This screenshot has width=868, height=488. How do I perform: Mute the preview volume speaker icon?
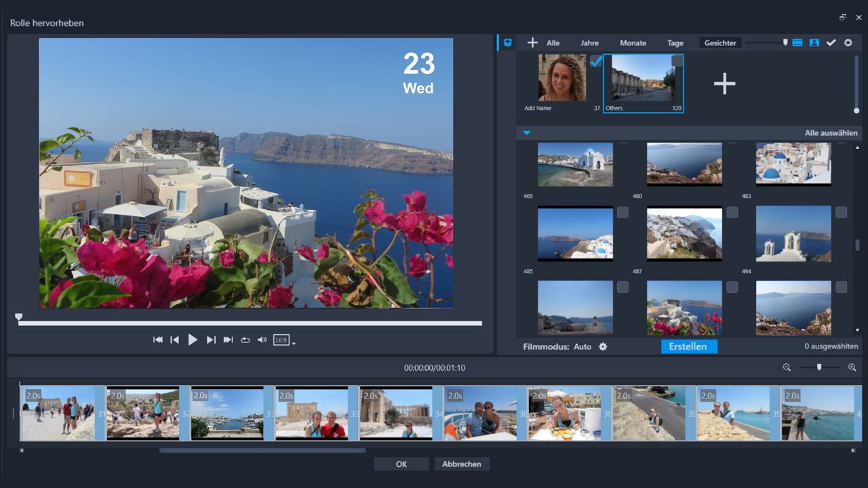click(x=262, y=340)
